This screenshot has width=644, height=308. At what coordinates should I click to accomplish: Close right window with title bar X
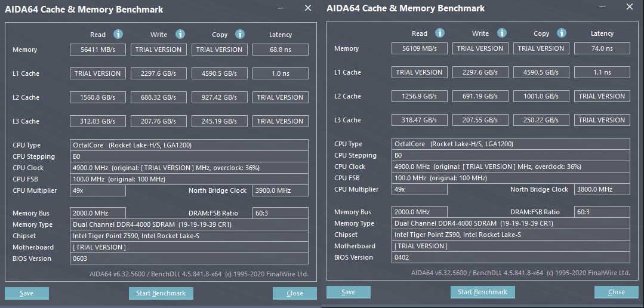(x=630, y=7)
